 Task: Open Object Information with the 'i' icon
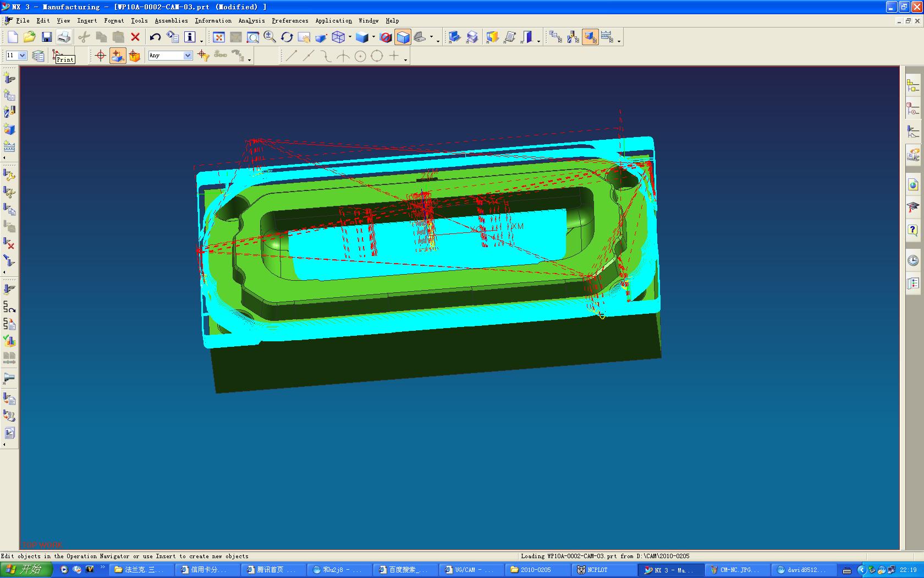point(190,37)
